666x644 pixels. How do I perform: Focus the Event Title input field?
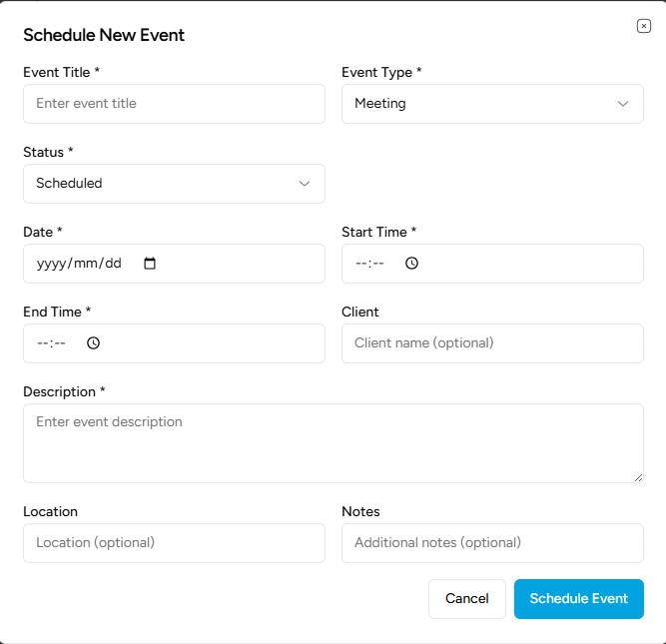pos(173,104)
